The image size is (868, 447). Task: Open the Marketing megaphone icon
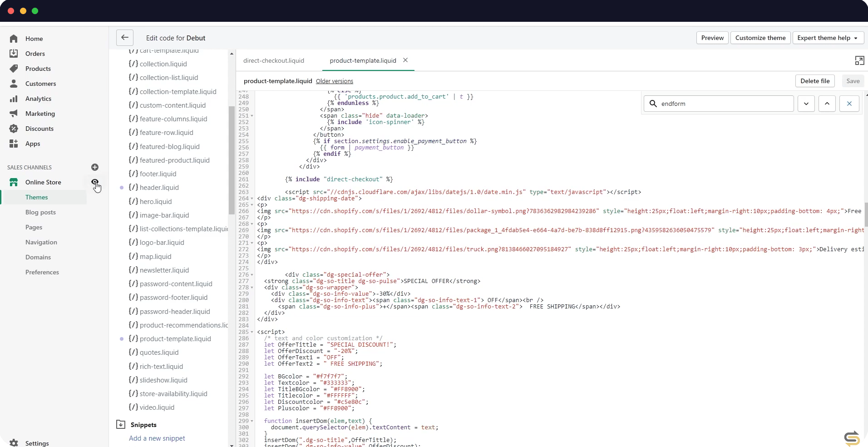point(14,114)
